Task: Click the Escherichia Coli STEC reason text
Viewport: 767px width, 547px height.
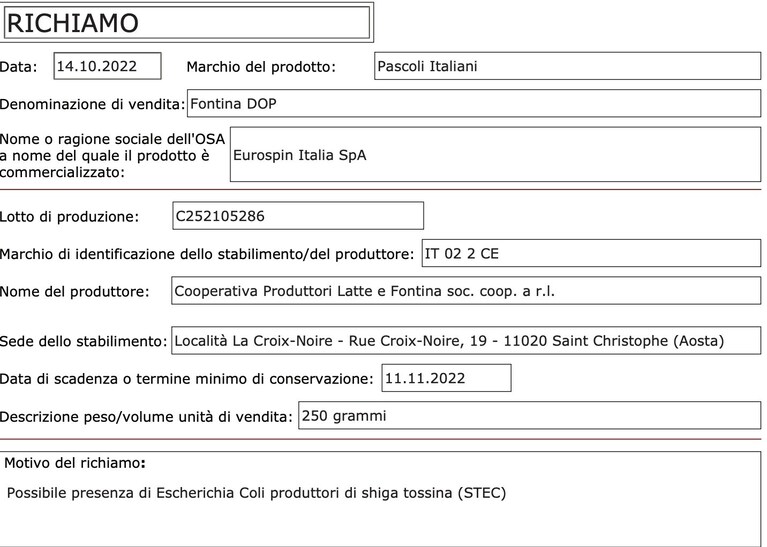Action: 256,493
